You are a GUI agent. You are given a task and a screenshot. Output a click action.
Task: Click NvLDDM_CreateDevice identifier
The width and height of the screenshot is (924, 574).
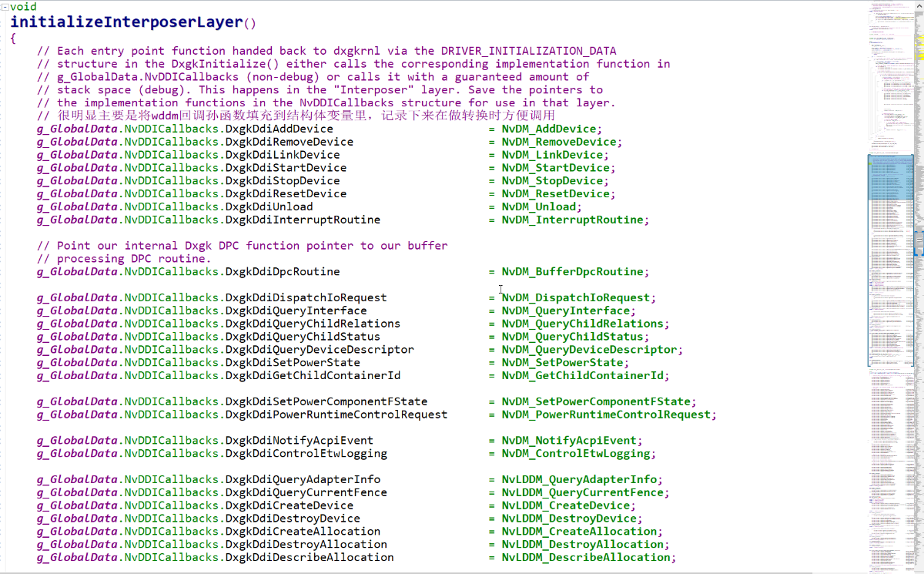tap(566, 505)
